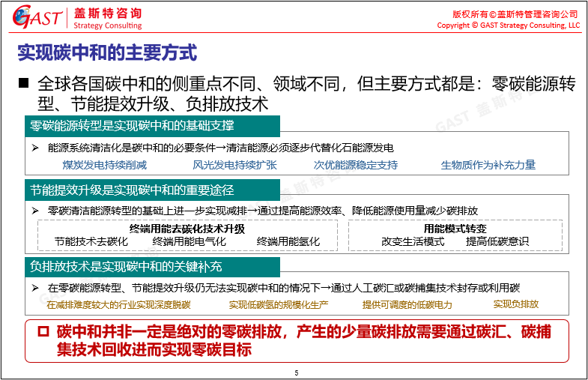Image resolution: width=588 pixels, height=380 pixels.
Task: Click the GAST logo in the header
Action: click(37, 19)
